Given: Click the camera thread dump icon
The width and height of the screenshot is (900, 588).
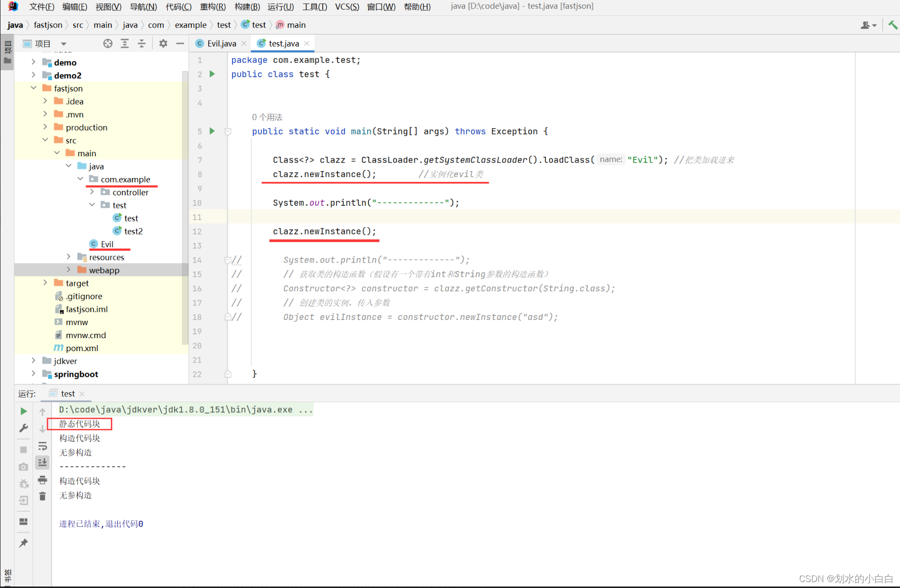Looking at the screenshot, I should coord(23,467).
